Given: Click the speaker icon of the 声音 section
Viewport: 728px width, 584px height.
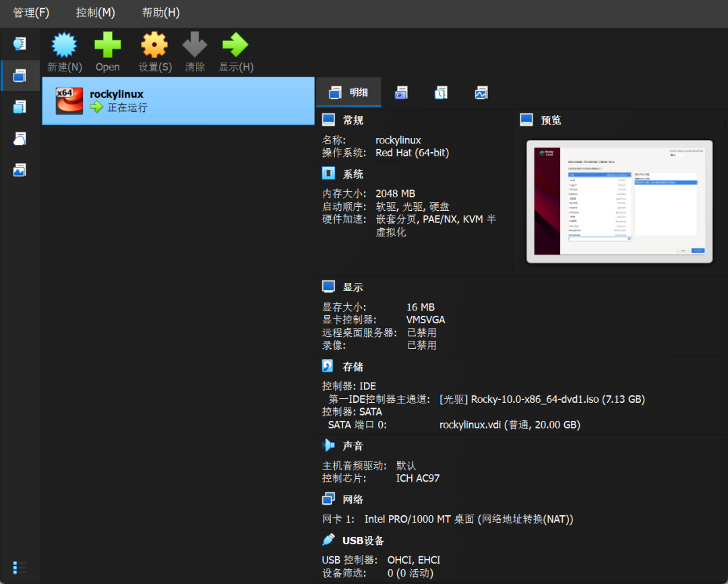Looking at the screenshot, I should (x=328, y=445).
